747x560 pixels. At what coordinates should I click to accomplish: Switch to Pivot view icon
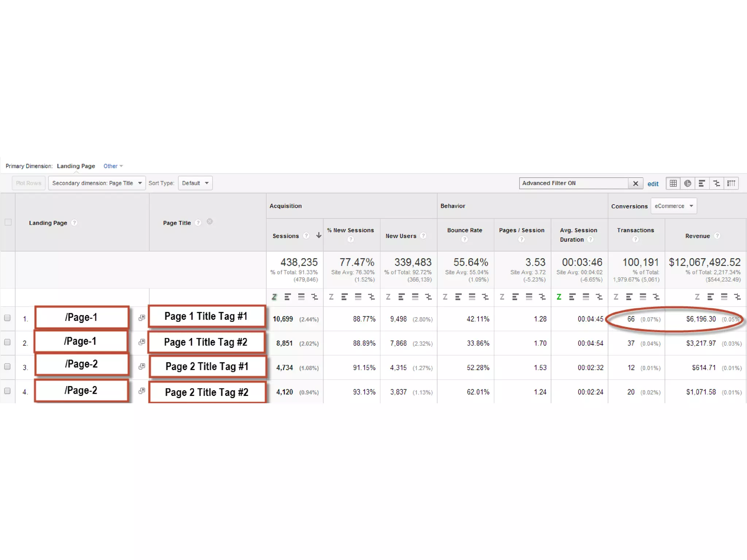[x=731, y=183]
